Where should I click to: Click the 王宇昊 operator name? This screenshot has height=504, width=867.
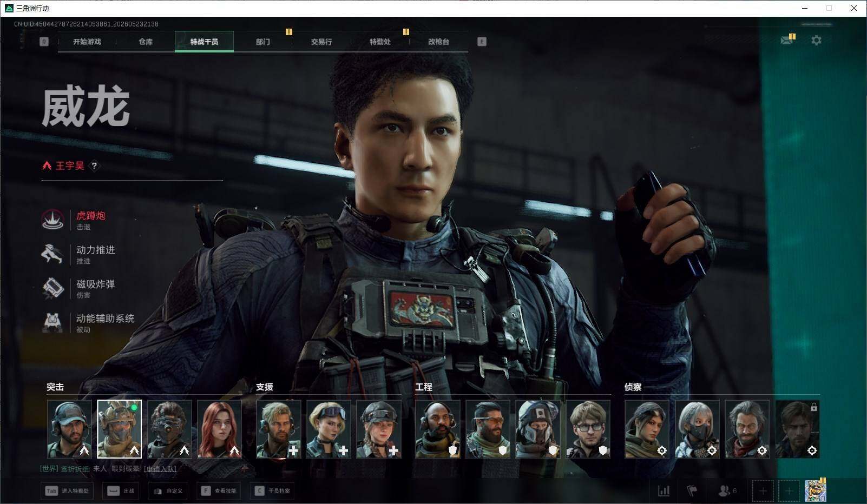pyautogui.click(x=70, y=166)
